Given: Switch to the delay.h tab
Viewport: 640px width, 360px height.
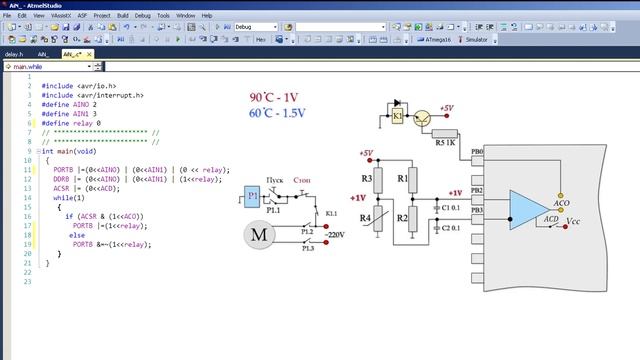Looking at the screenshot, I should tap(14, 54).
